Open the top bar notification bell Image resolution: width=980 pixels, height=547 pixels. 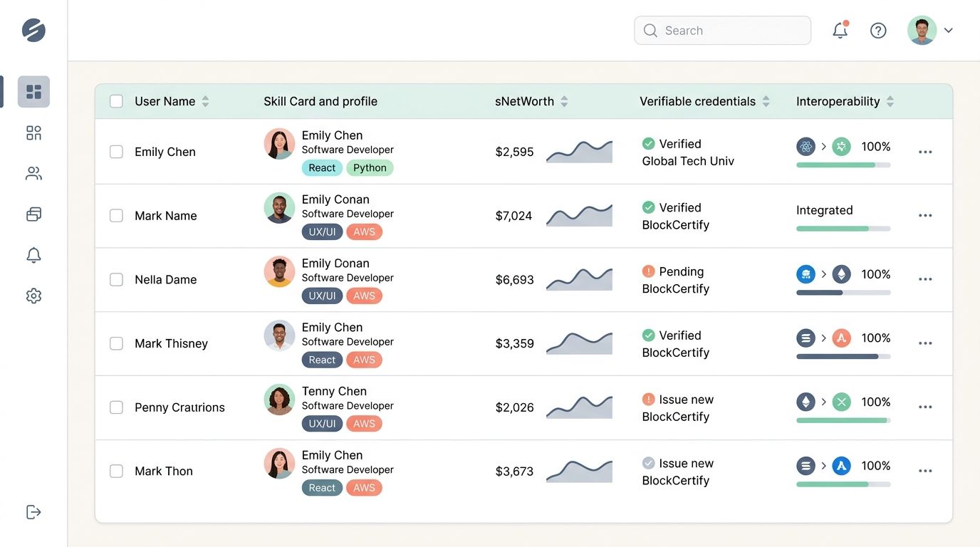(840, 30)
